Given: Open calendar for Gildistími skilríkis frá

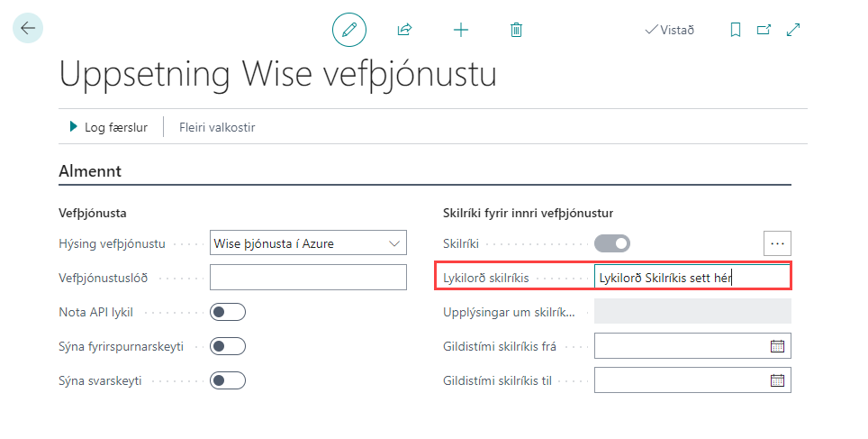Looking at the screenshot, I should coord(778,345).
